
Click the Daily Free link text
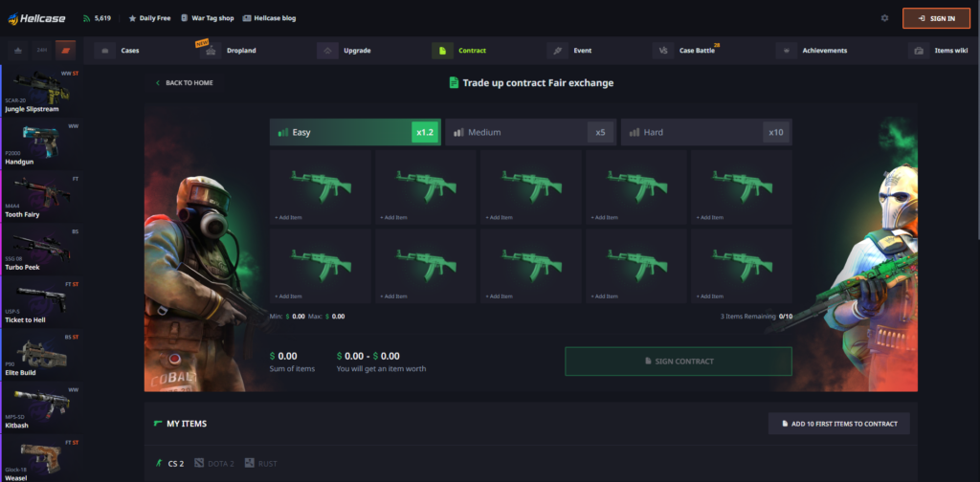[155, 18]
